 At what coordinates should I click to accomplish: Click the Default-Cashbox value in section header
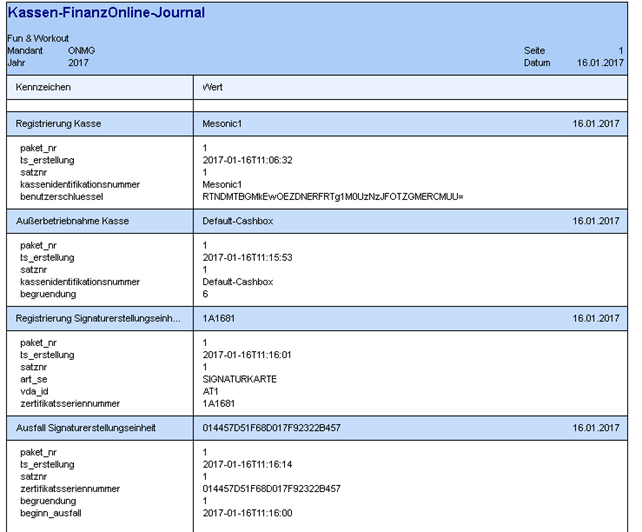coord(238,219)
